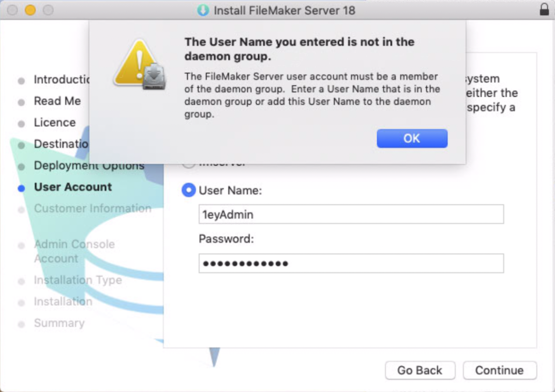This screenshot has width=555, height=392.
Task: Select the Read Me step
Action: (x=57, y=101)
